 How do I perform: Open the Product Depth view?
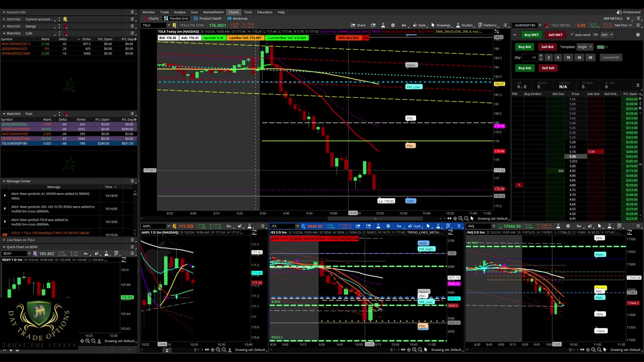208,19
